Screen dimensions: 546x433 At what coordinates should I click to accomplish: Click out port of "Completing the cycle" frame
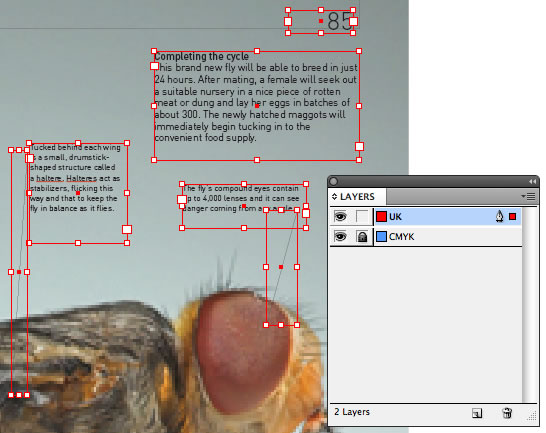[x=359, y=147]
